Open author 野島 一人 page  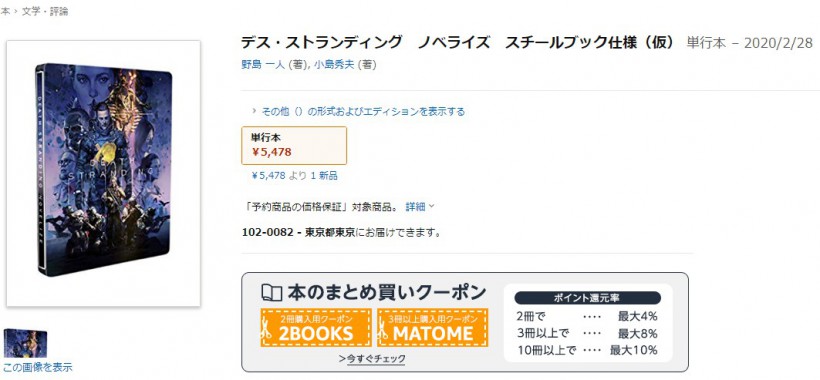point(263,64)
